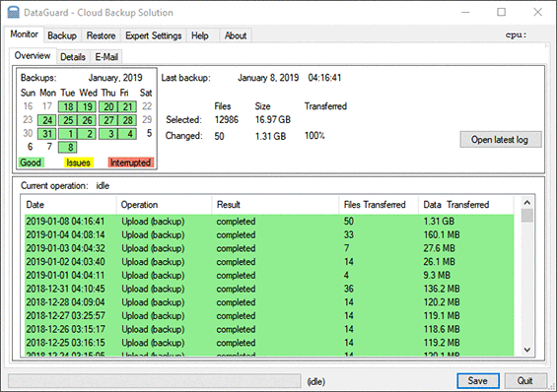Click the log list scrollbar thumb
This screenshot has width=557, height=392.
tap(527, 216)
